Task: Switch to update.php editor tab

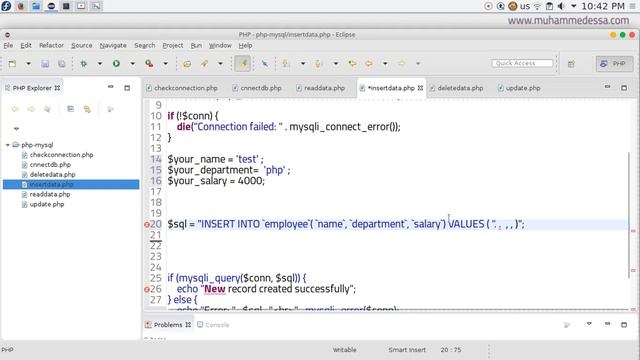Action: click(519, 88)
